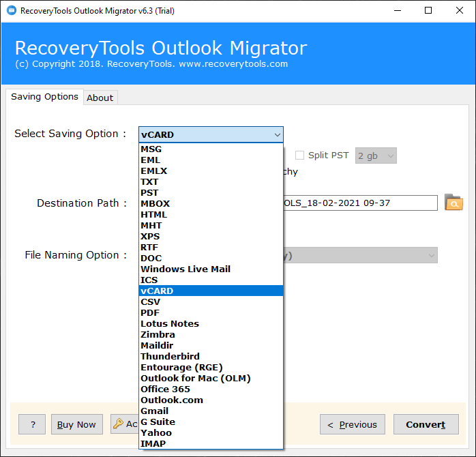Choose Zimbra in the dropdown list
Viewport: 476px width, 457px height.
tap(211, 335)
